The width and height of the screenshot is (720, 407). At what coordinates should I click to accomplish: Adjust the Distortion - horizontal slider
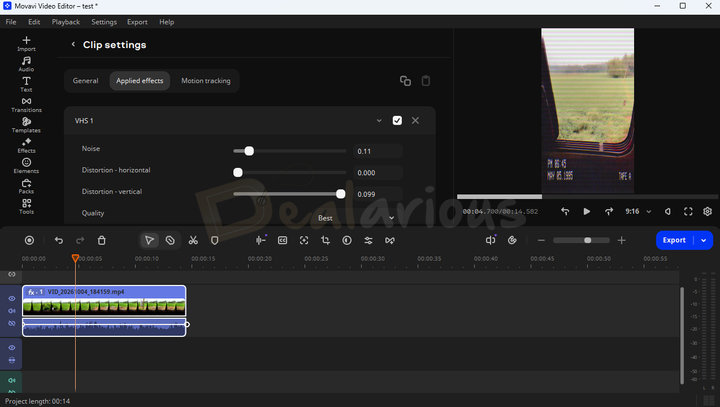coord(289,172)
